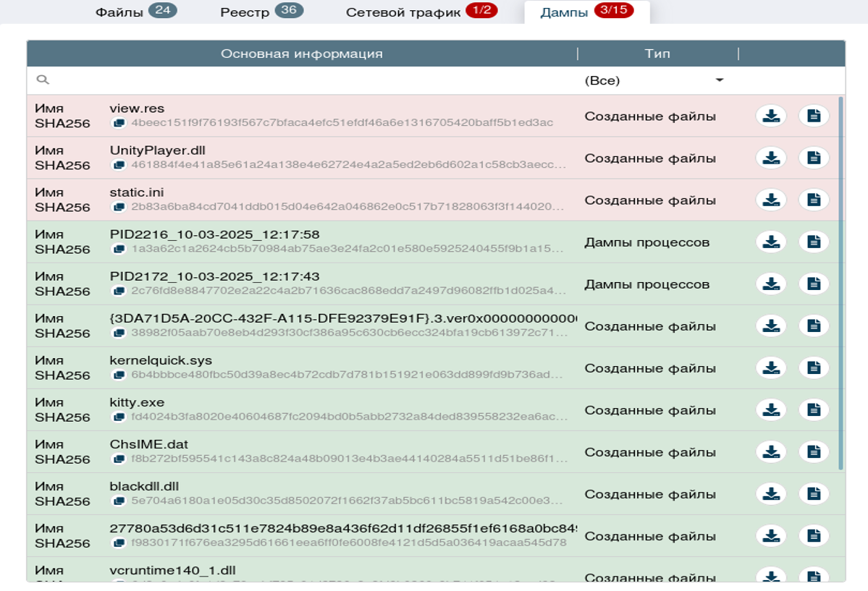Click the vertical scrollbar of the table

pos(840,282)
